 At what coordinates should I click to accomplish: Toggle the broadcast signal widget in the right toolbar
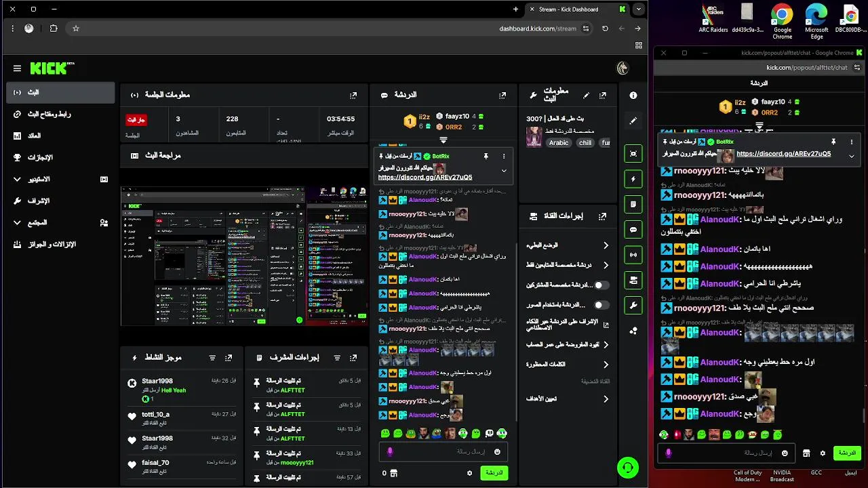click(x=633, y=255)
